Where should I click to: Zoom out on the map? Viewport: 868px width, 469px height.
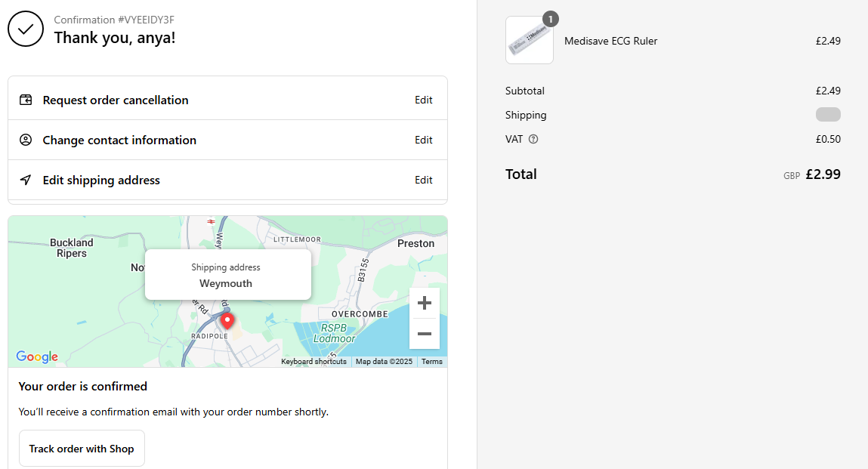(425, 334)
